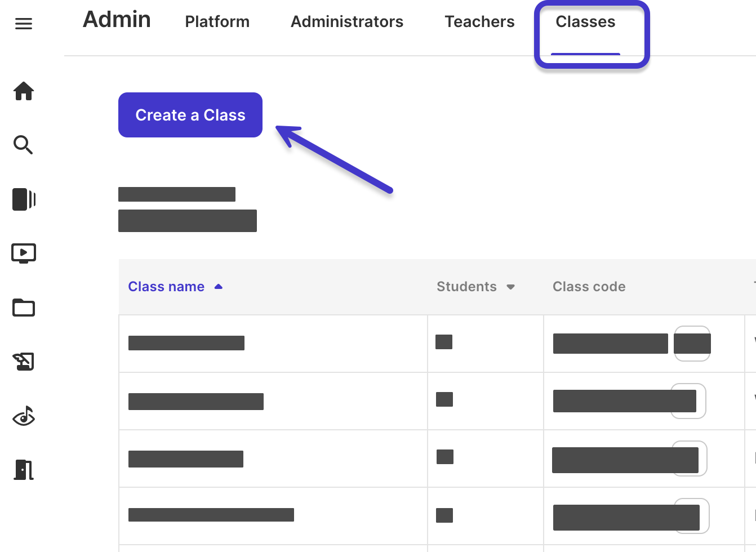Sort by Students column arrow
Screen dimensions: 756x552
(x=510, y=287)
